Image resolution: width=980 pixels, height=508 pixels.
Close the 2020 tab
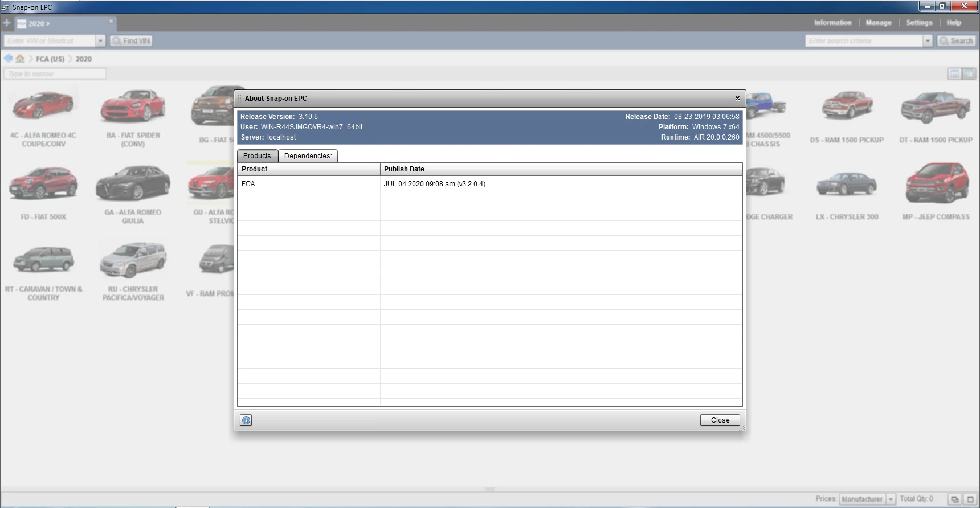[111, 21]
